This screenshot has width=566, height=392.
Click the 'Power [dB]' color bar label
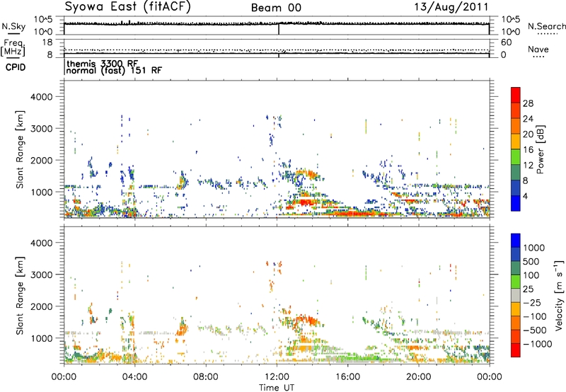(540, 149)
